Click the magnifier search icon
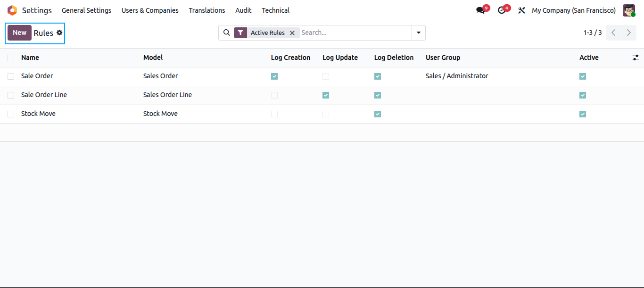 tap(227, 33)
